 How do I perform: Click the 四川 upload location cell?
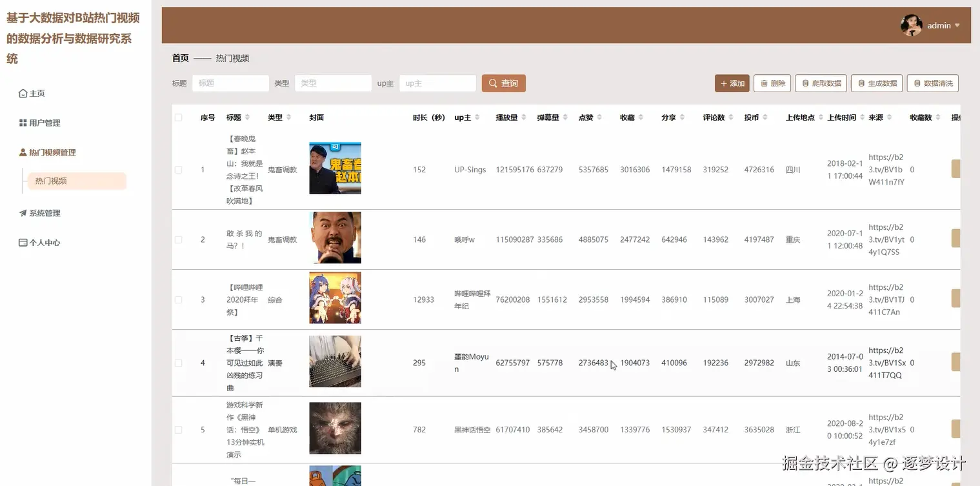(793, 170)
